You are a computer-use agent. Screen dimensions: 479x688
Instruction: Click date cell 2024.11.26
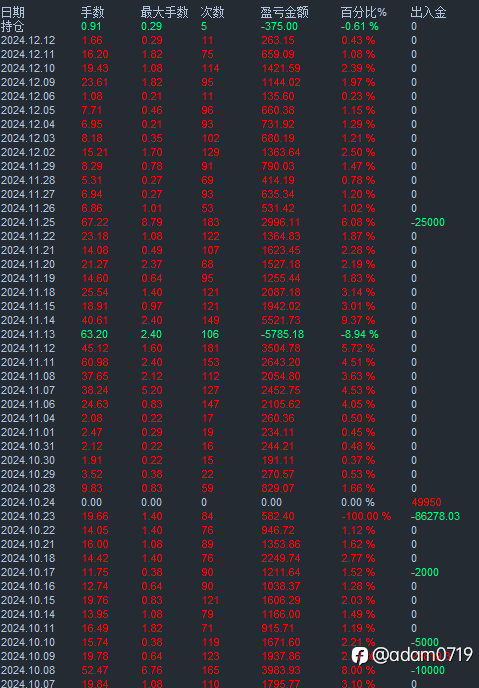[x=28, y=208]
